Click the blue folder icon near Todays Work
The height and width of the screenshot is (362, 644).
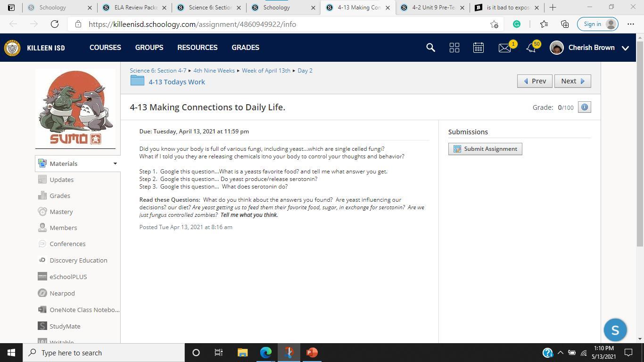(x=137, y=81)
